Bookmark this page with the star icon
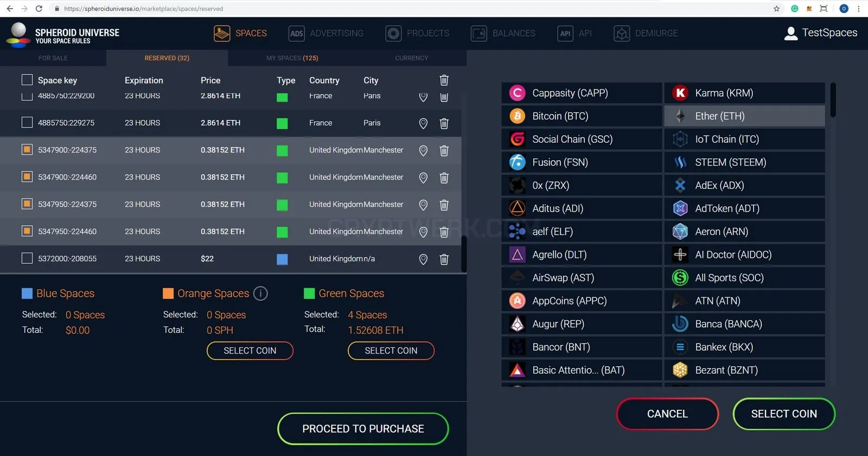868x456 pixels. (x=776, y=9)
